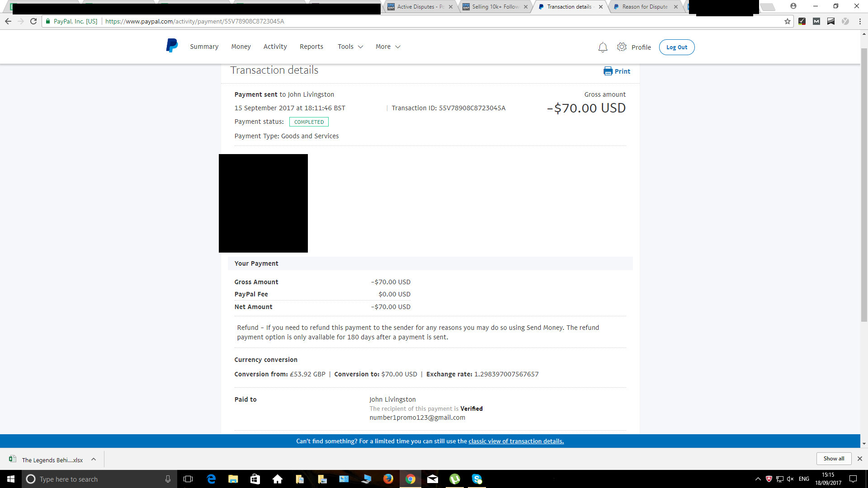The width and height of the screenshot is (868, 488).
Task: Click the ENG language indicator
Action: tap(804, 479)
